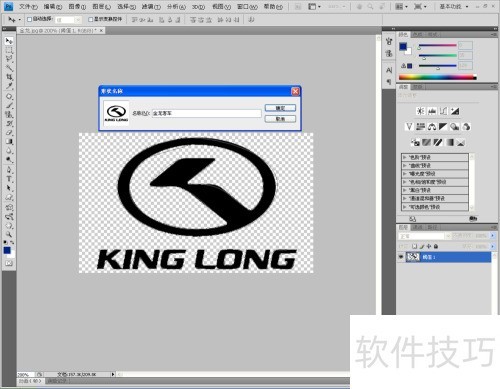Select the Rectangular Marquee tool
The image size is (500, 389).
(9, 50)
